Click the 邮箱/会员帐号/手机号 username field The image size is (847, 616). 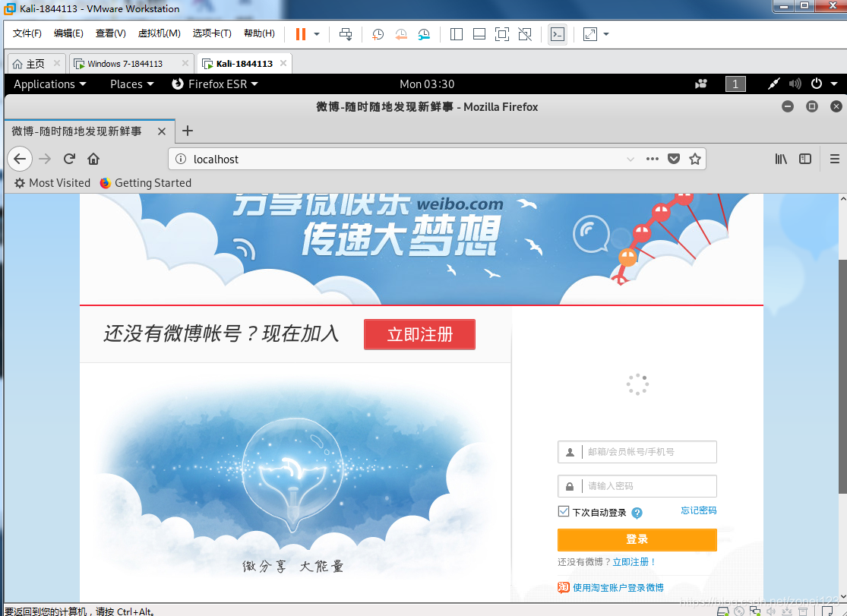(x=637, y=452)
